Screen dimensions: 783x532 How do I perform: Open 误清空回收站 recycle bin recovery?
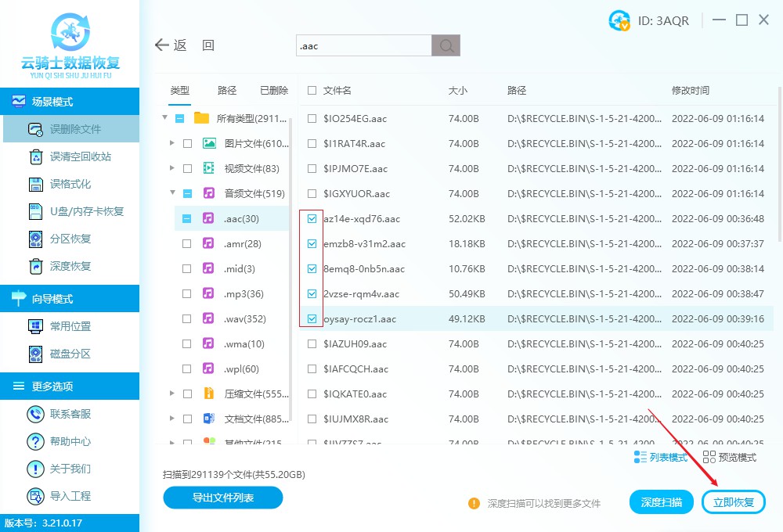[x=80, y=156]
